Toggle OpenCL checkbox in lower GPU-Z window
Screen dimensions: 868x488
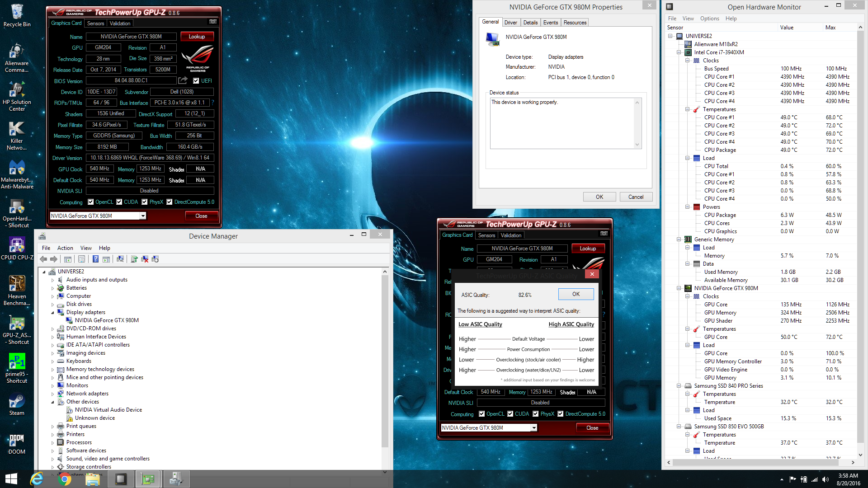[482, 414]
